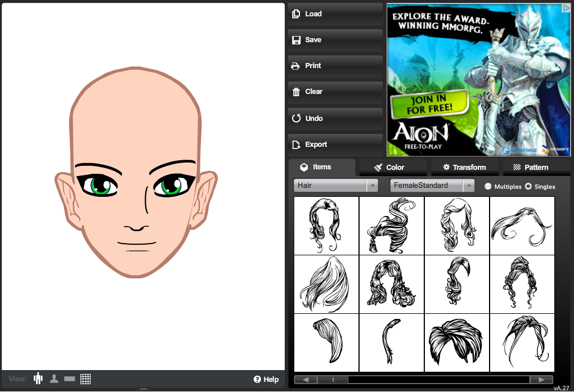This screenshot has width=574, height=392.
Task: Export the character image
Action: [x=335, y=145]
